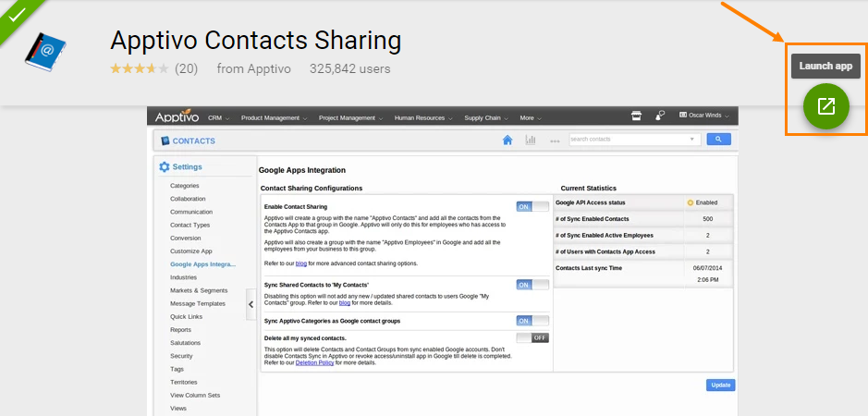868x416 pixels.
Task: Enable Delete all my synced contacts switch
Action: pyautogui.click(x=532, y=337)
